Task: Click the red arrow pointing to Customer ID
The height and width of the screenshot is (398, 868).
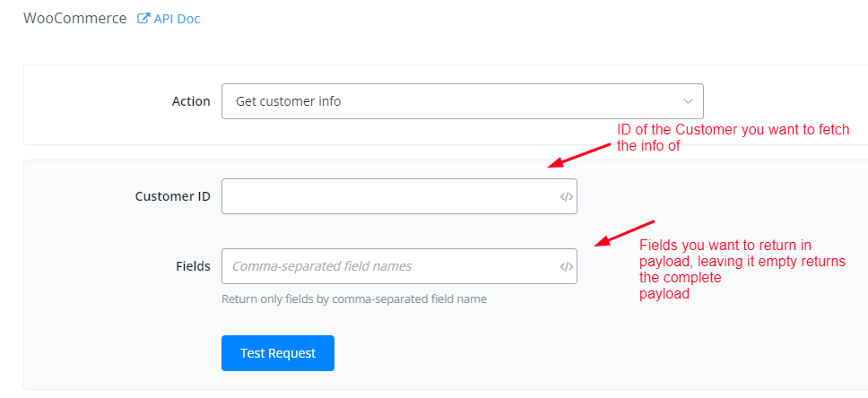Action: click(581, 151)
